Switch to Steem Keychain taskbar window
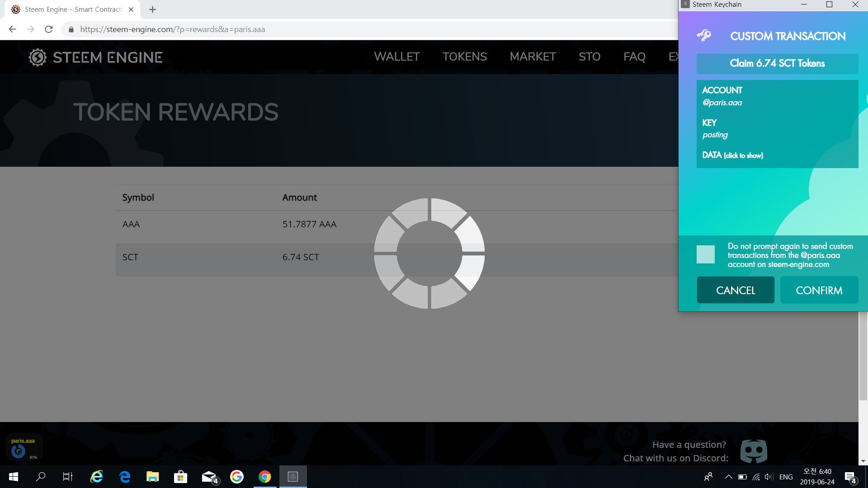The image size is (868, 488). point(293,477)
